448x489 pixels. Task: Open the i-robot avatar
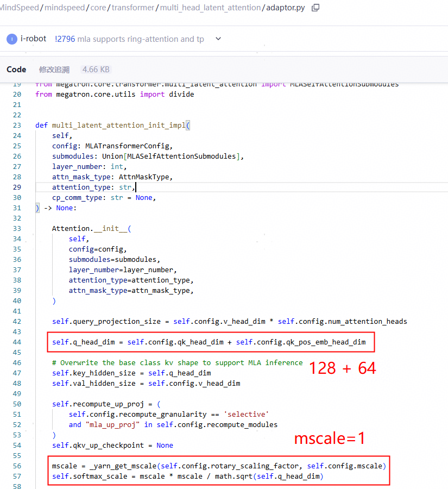[12, 39]
